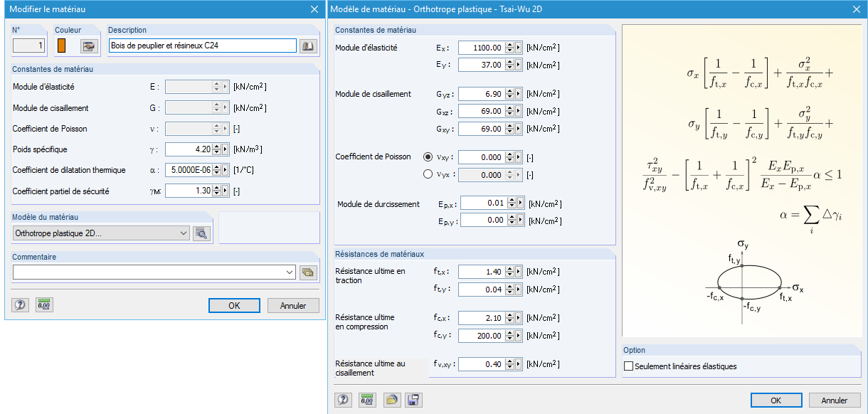The height and width of the screenshot is (414, 868).
Task: Click arrow button next to Poids spécifique value
Action: [226, 149]
